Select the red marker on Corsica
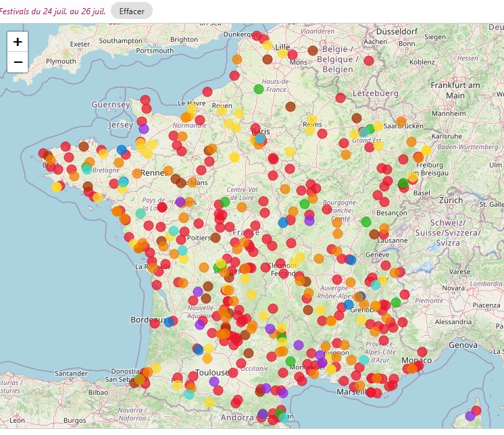This screenshot has width=504, height=435. 476,411
